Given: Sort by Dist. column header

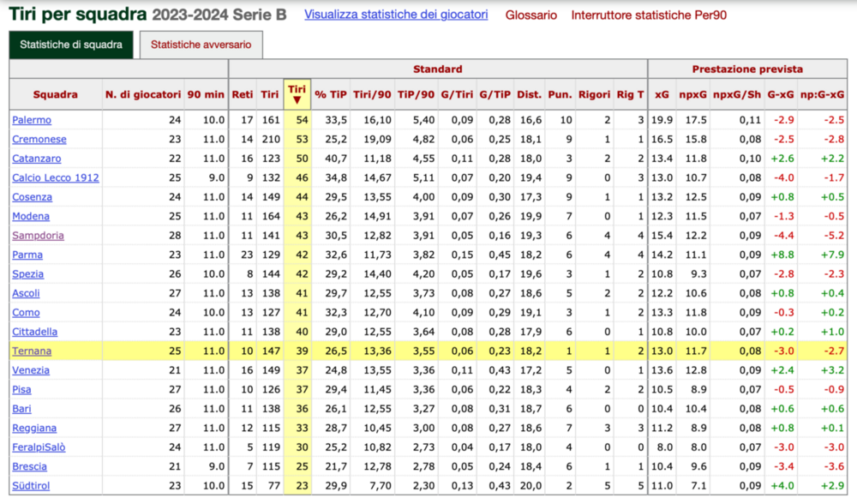Looking at the screenshot, I should coord(529,94).
